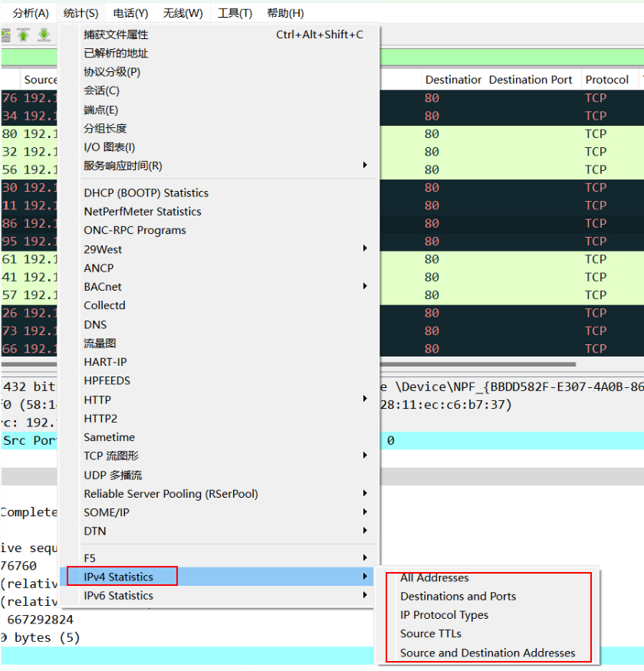Select 已解析的地址 menu entry

point(219,54)
